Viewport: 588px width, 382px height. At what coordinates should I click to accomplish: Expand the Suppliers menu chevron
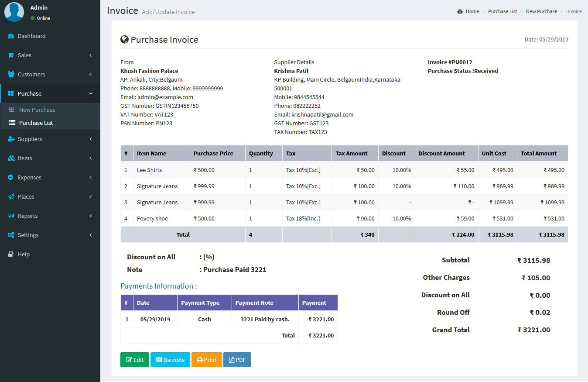pyautogui.click(x=91, y=139)
